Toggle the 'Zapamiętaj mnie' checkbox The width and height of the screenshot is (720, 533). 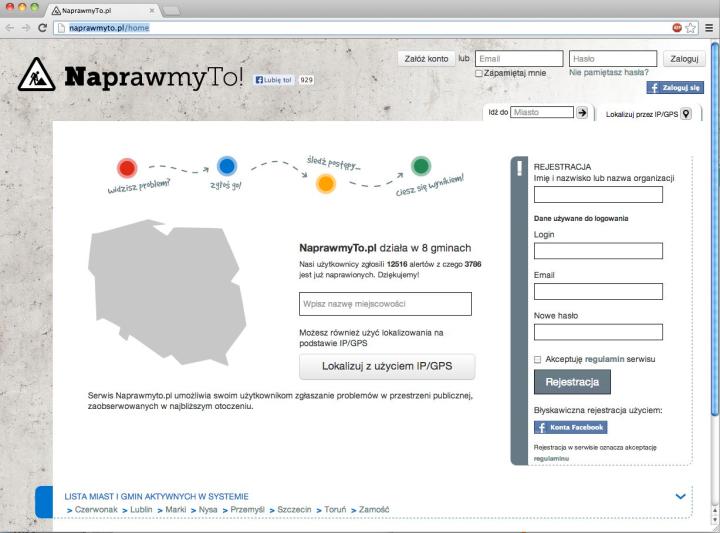click(x=479, y=73)
